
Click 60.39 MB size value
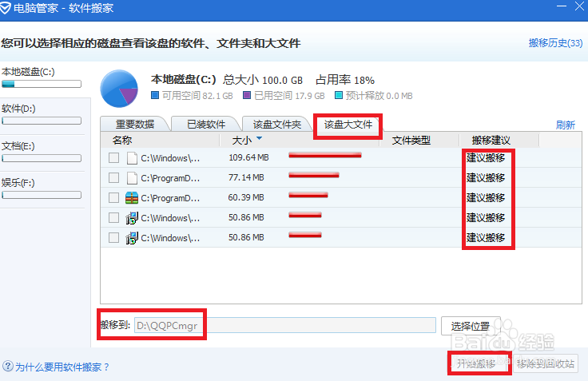tap(246, 197)
